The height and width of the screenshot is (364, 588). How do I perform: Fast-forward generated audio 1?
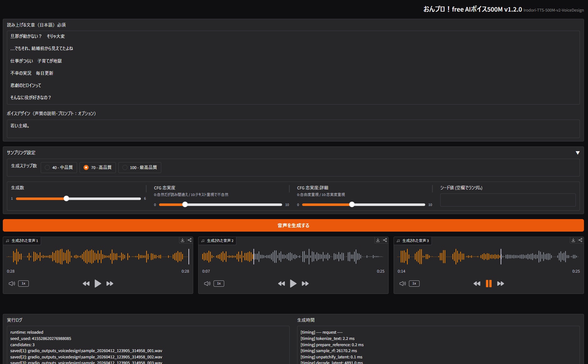click(x=110, y=284)
